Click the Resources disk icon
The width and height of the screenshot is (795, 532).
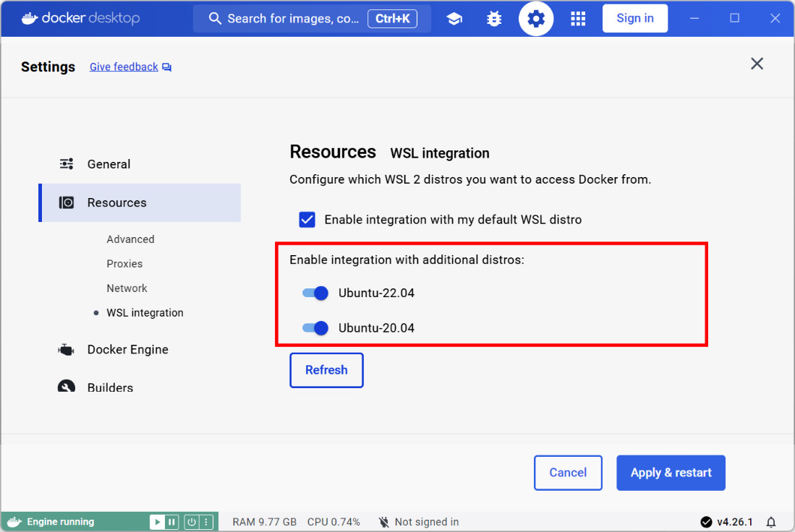pyautogui.click(x=67, y=202)
